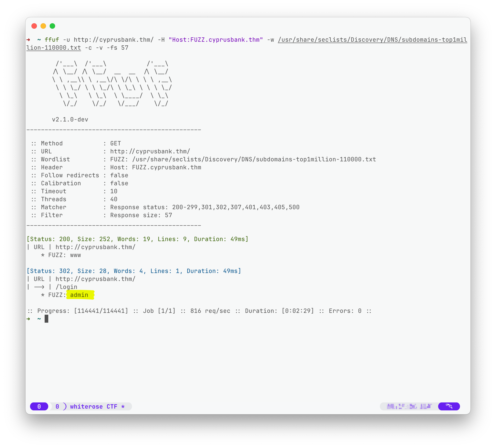Click the 'Errors: 0' text

click(x=345, y=311)
